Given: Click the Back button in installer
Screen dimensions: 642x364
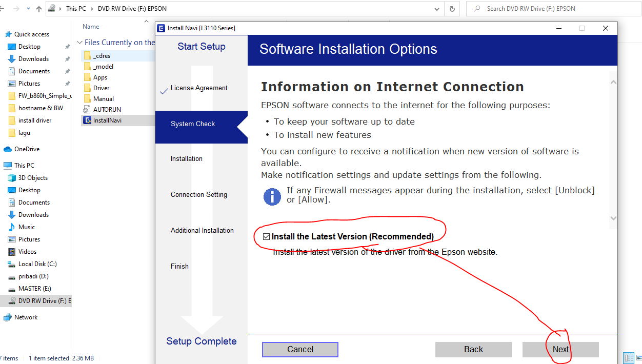Looking at the screenshot, I should pyautogui.click(x=473, y=349).
